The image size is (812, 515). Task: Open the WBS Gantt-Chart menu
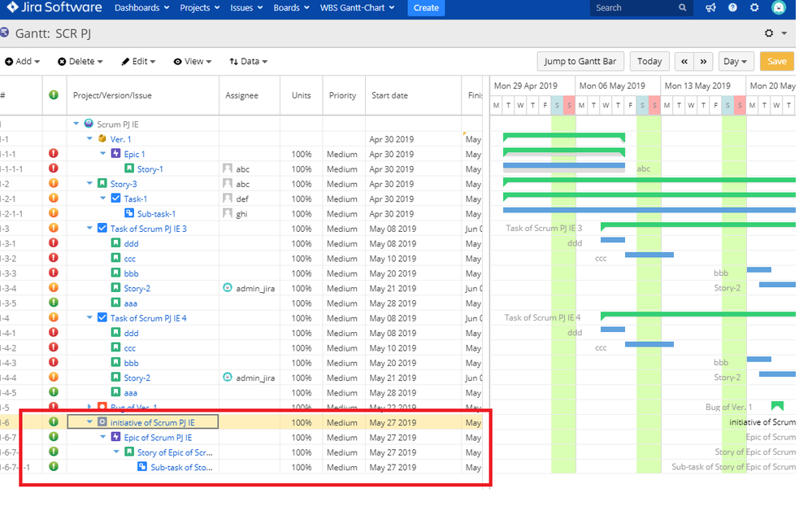pos(358,8)
